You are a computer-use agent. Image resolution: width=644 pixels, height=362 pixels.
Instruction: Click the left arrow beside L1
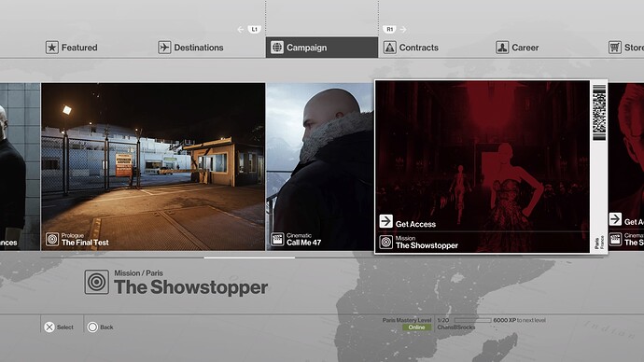pos(241,29)
